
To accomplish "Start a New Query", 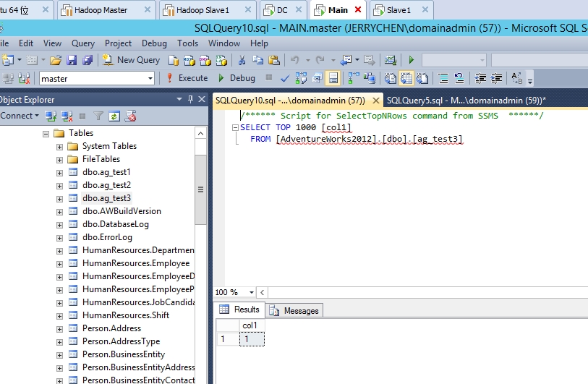I will [x=131, y=60].
